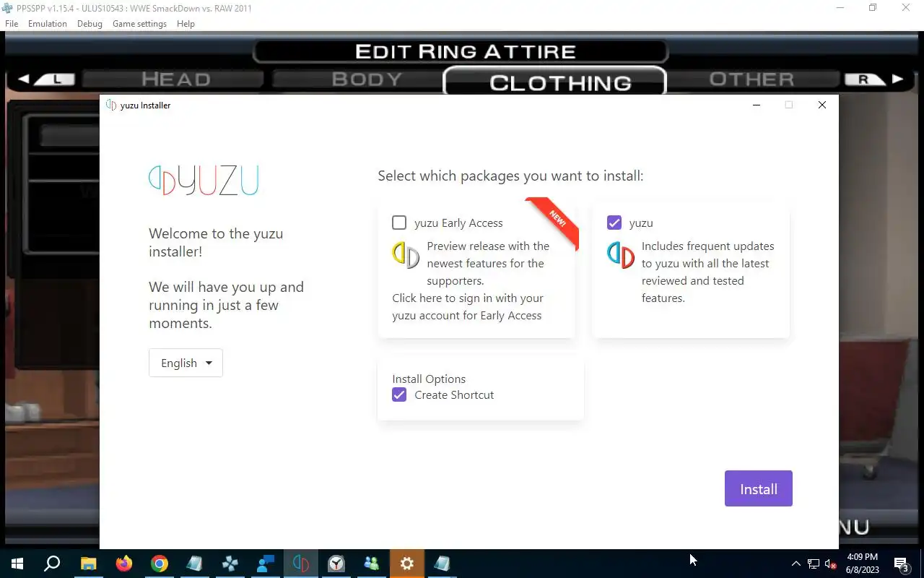Click 'Welcome to the yuzu installer!' text
This screenshot has width=924, height=578.
[x=216, y=243]
